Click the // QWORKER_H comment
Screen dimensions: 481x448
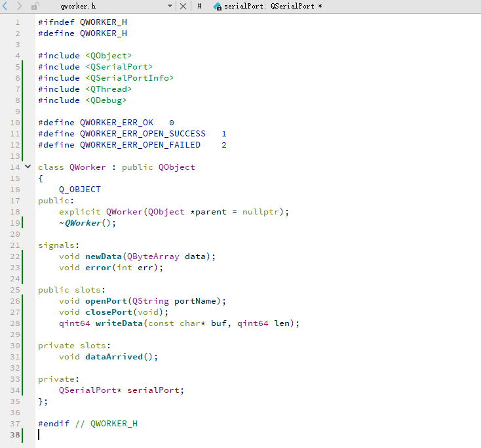pyautogui.click(x=106, y=424)
